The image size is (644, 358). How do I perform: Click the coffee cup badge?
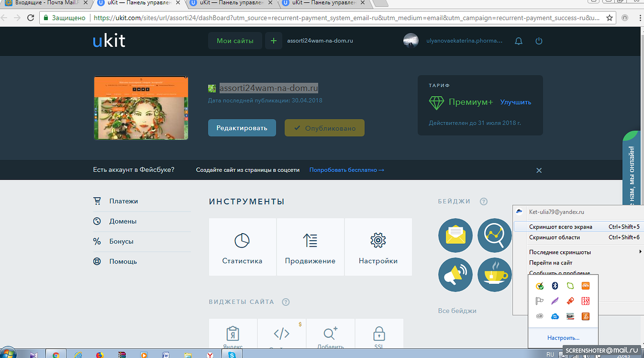click(495, 274)
